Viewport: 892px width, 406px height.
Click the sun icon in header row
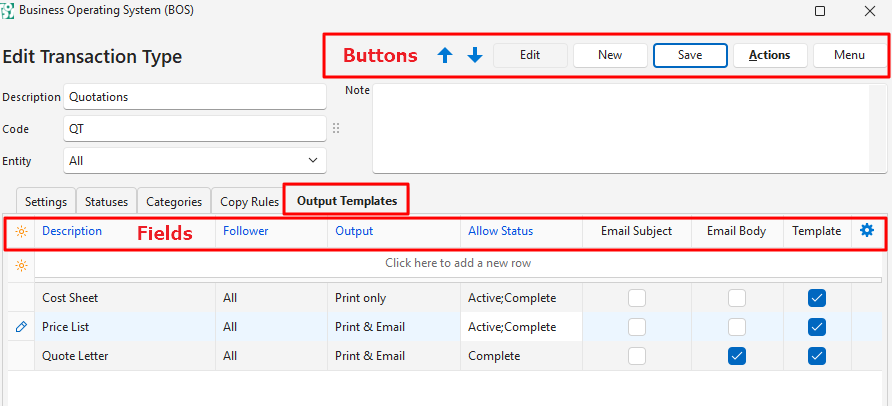click(21, 231)
